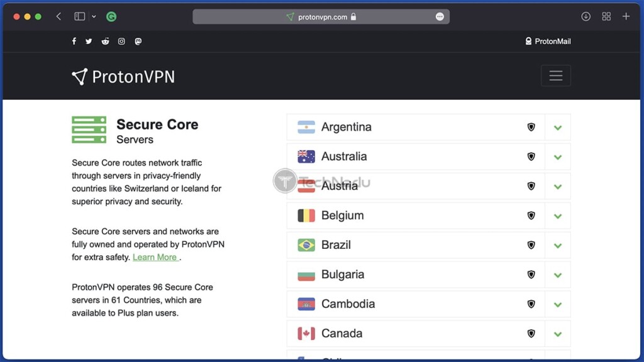Go to ProtonMail link
Viewport: 644px width, 362px height.
548,41
